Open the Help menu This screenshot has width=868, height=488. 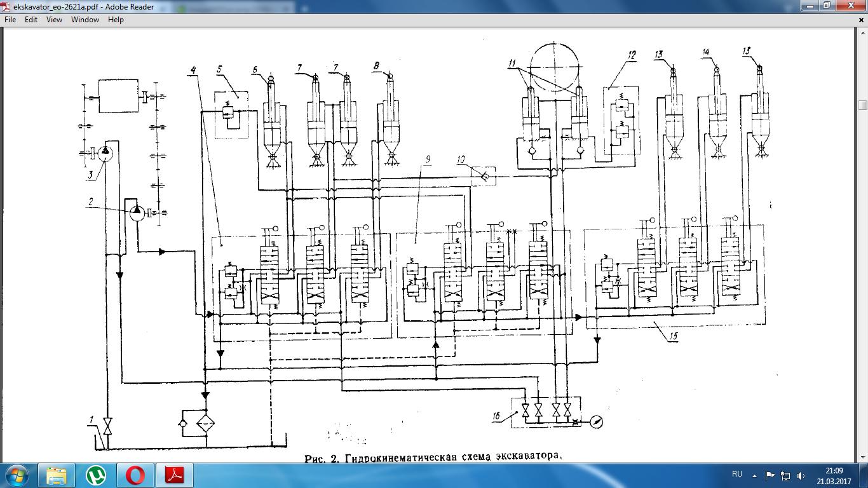pyautogui.click(x=116, y=20)
